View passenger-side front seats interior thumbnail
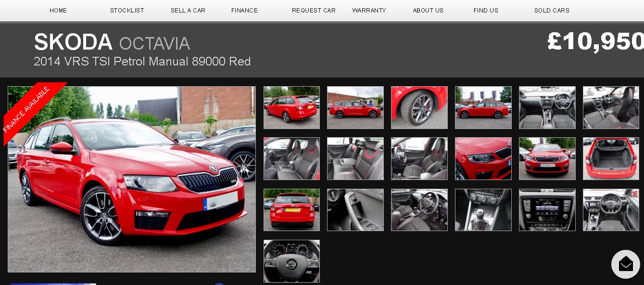The height and width of the screenshot is (285, 644). (611, 107)
